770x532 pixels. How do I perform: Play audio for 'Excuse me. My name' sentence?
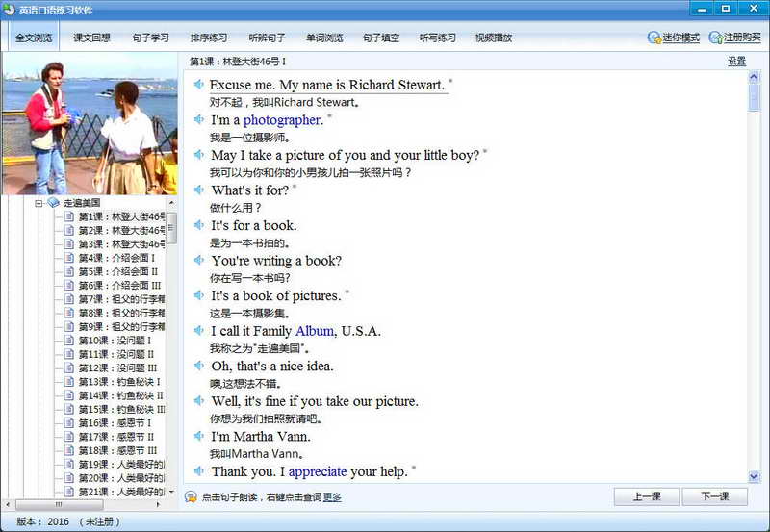tap(199, 85)
